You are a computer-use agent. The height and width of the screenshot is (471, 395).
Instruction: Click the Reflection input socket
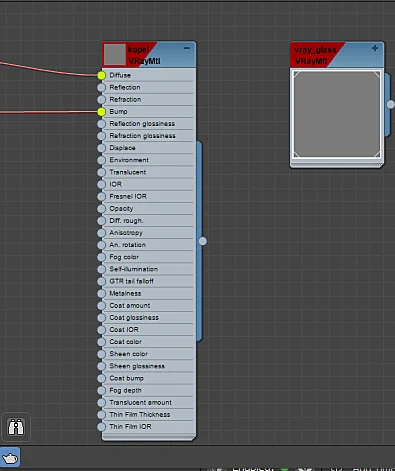[x=102, y=87]
